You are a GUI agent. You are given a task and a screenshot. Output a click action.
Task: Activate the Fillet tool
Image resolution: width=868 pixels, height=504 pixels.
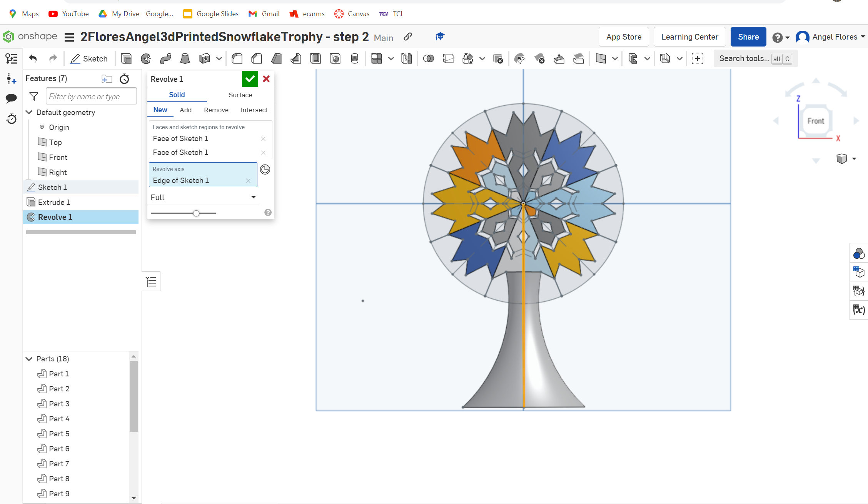[237, 58]
